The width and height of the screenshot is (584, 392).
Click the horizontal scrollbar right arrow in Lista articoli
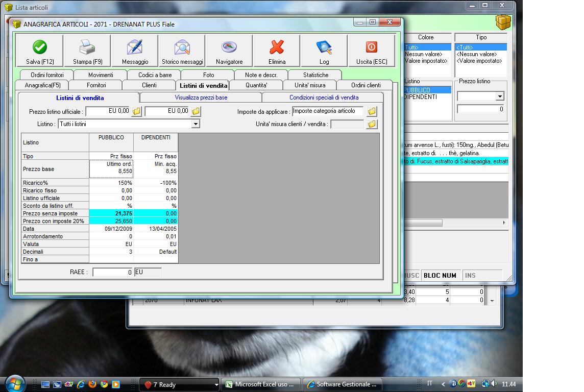(504, 223)
